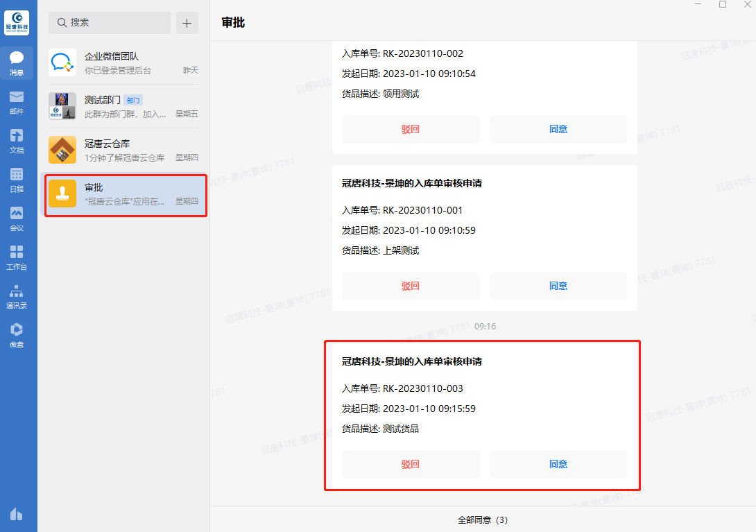Screen dimensions: 756x532
Task: Approve request RK-20230110-002 with 同意
Action: 558,129
